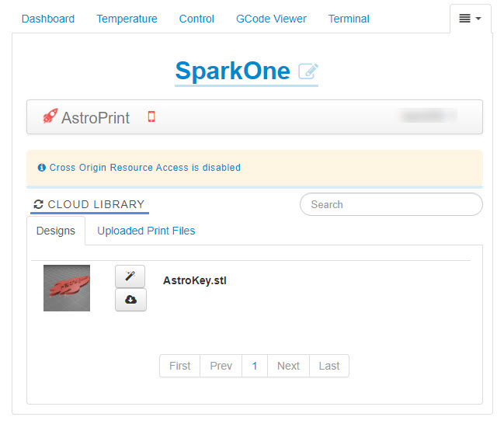Click the AstroKey.stl file name
The width and height of the screenshot is (504, 424).
pyautogui.click(x=195, y=280)
